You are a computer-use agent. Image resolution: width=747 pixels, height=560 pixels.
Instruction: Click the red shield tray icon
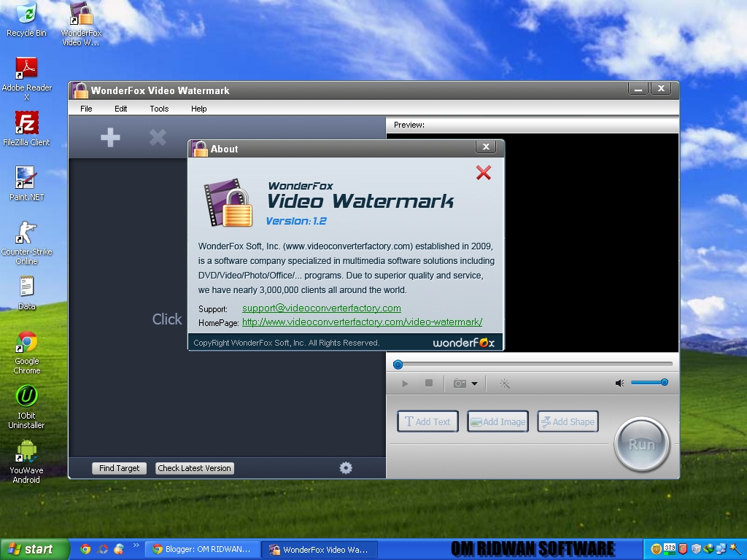[x=683, y=549]
